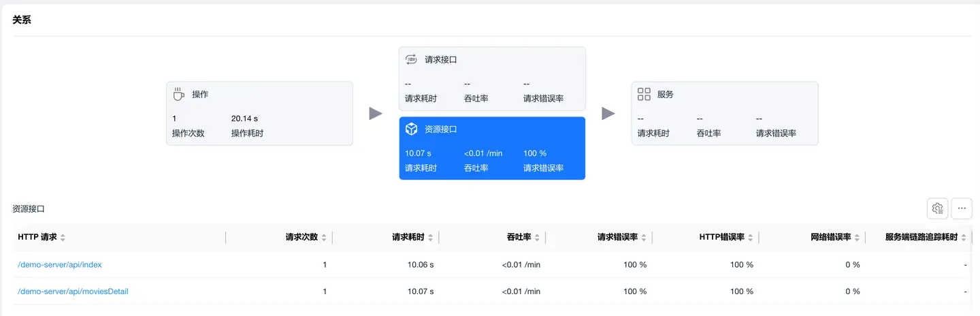Open the more options ellipsis button
The height and width of the screenshot is (316, 980).
click(x=962, y=208)
